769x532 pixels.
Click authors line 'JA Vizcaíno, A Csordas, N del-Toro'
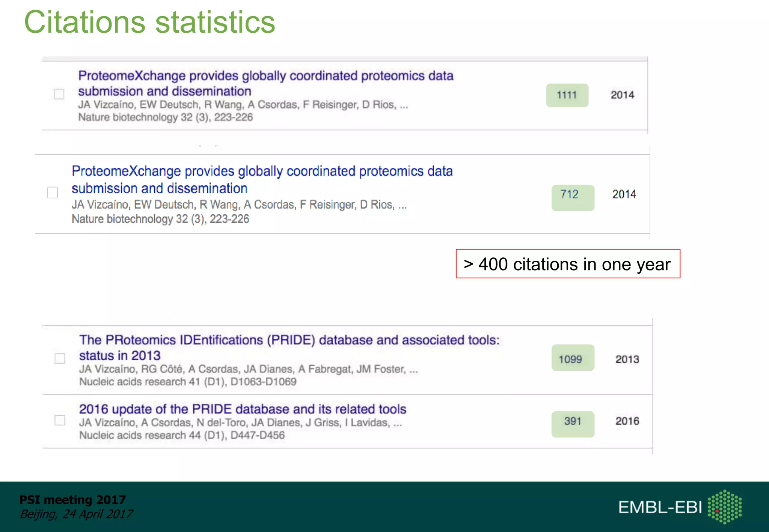pyautogui.click(x=240, y=423)
